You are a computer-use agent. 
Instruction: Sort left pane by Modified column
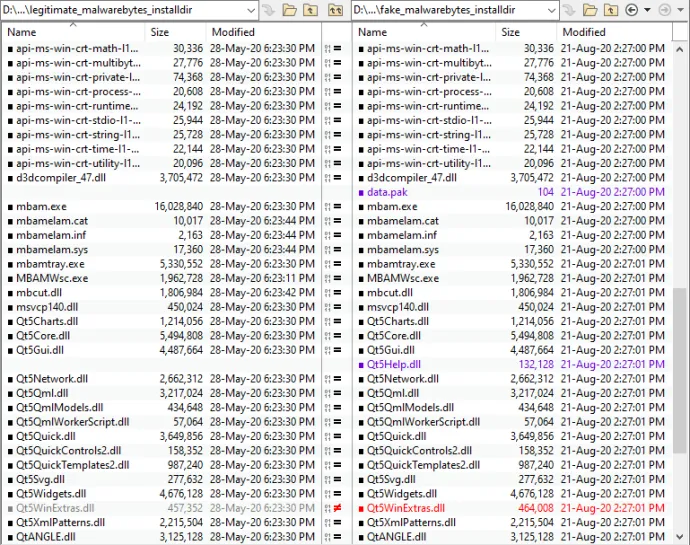pos(263,32)
